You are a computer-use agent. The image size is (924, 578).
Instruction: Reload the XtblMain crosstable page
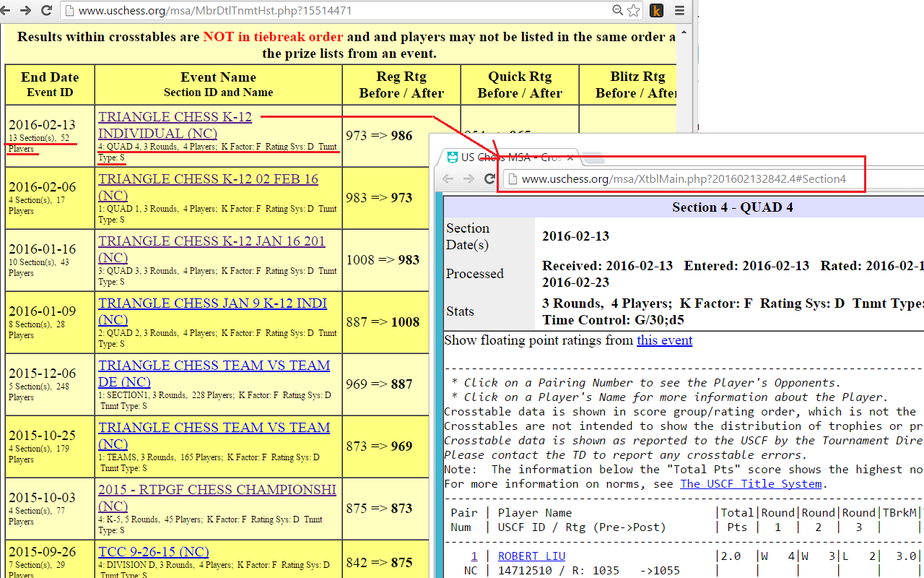(489, 179)
